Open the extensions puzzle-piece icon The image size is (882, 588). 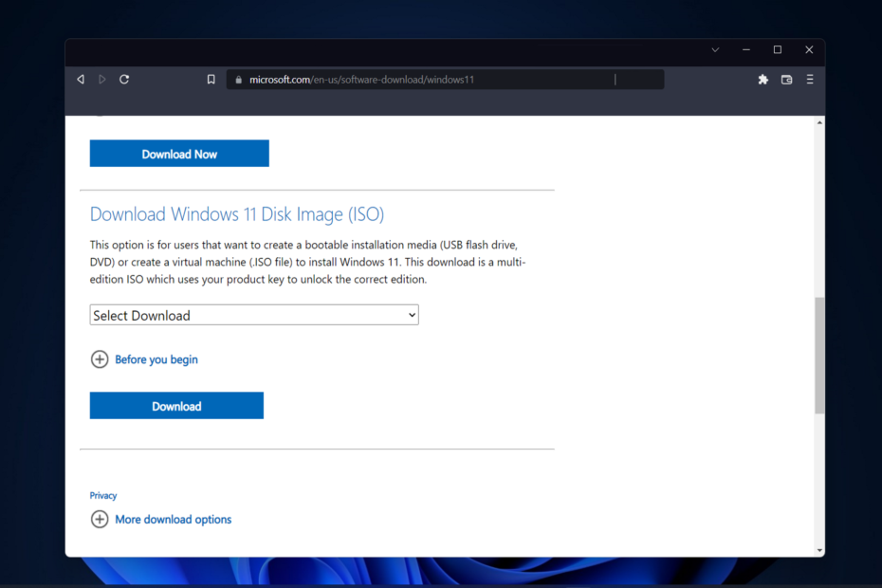[x=763, y=80]
